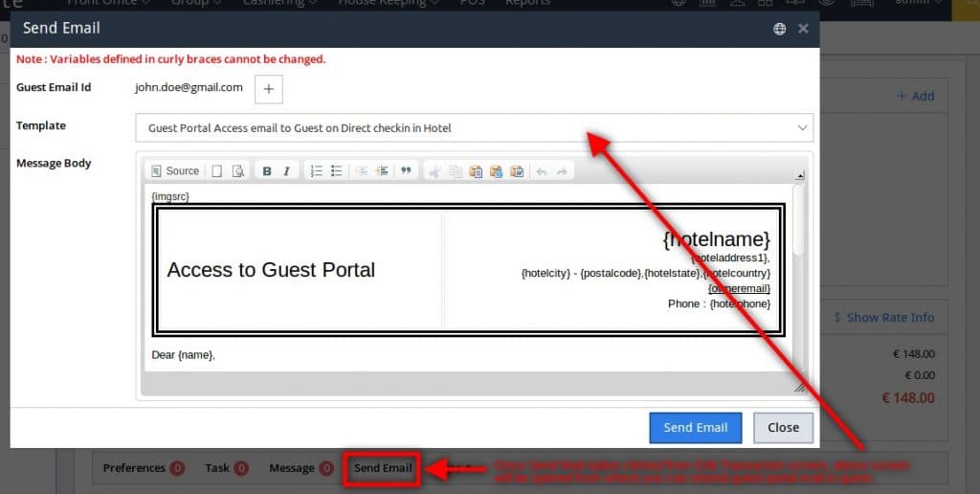Click '+ Add' link in background page

coord(916,96)
